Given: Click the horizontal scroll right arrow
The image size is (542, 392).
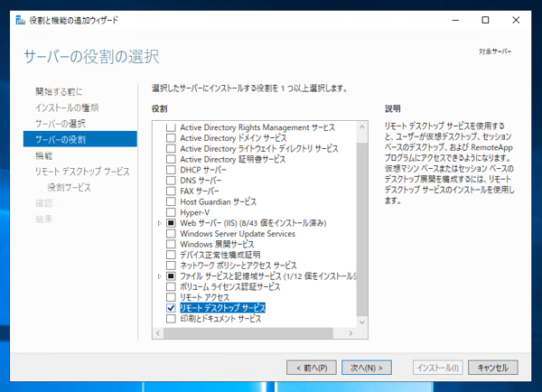Looking at the screenshot, I should [350, 333].
